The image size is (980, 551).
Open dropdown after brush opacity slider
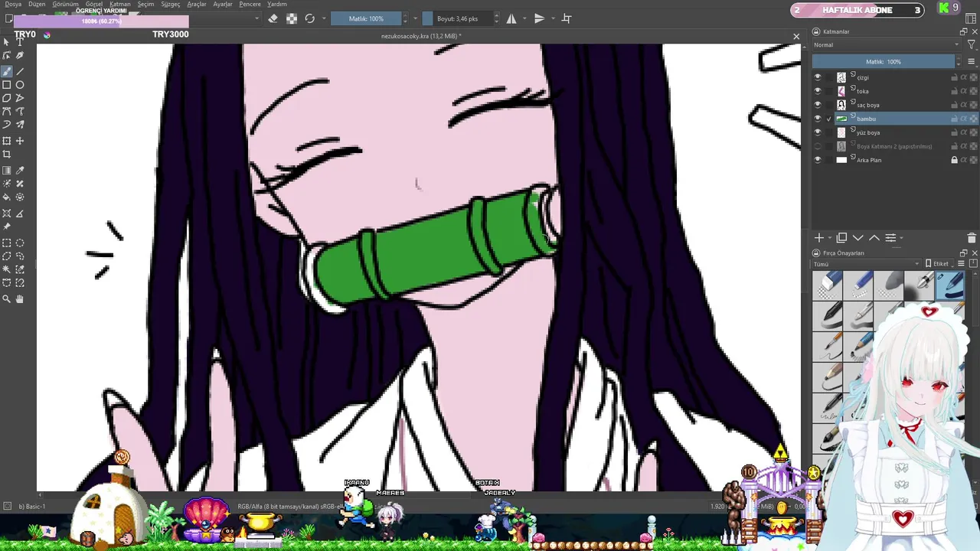coord(416,18)
